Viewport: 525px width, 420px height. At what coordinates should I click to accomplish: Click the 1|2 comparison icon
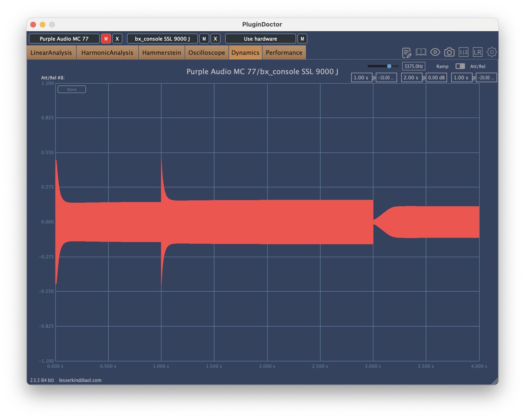[463, 52]
